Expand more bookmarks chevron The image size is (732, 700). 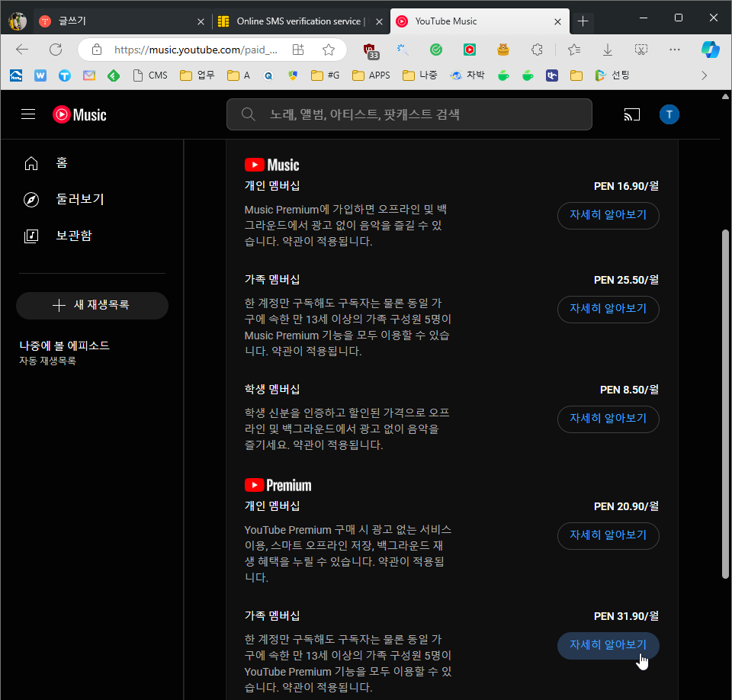(x=704, y=75)
